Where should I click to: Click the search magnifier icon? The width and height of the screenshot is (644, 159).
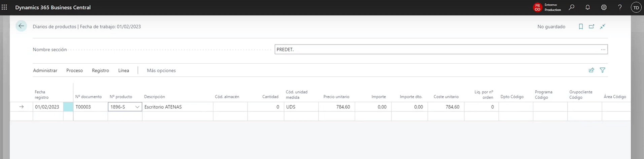point(571,7)
